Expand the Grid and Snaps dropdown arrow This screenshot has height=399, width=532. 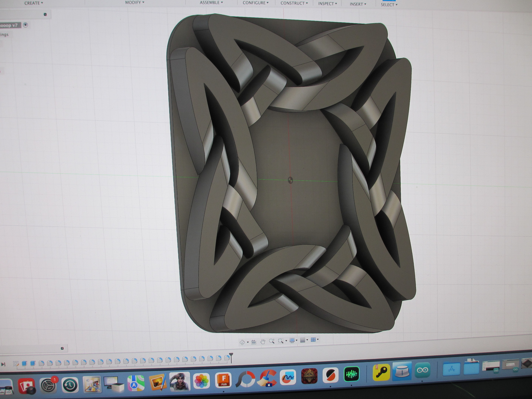[307, 340]
